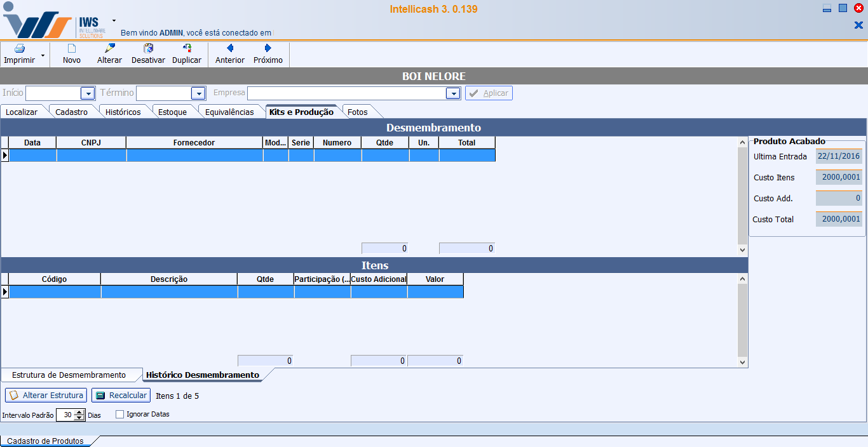Open the Imprimir dropdown arrow

tap(43, 56)
